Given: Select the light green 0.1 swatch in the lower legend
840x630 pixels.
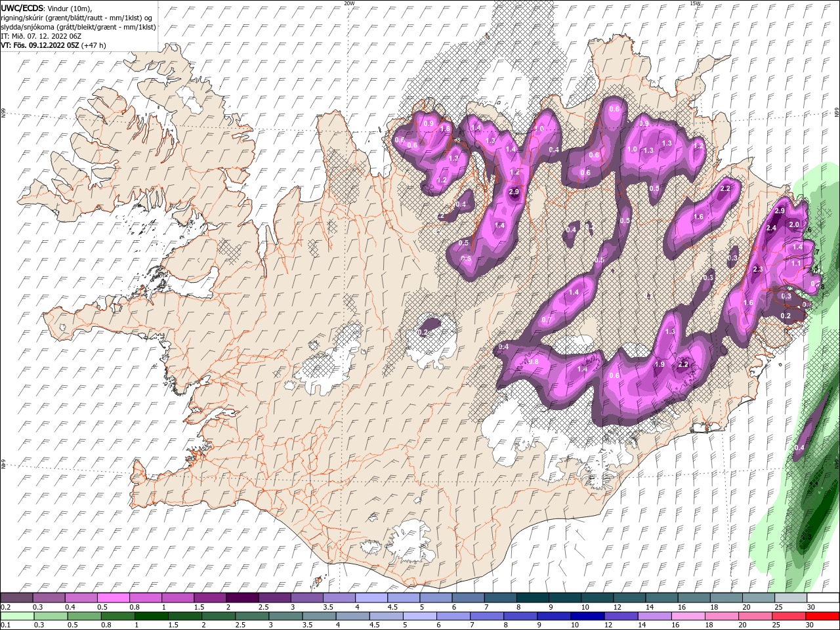Looking at the screenshot, I should [17, 616].
